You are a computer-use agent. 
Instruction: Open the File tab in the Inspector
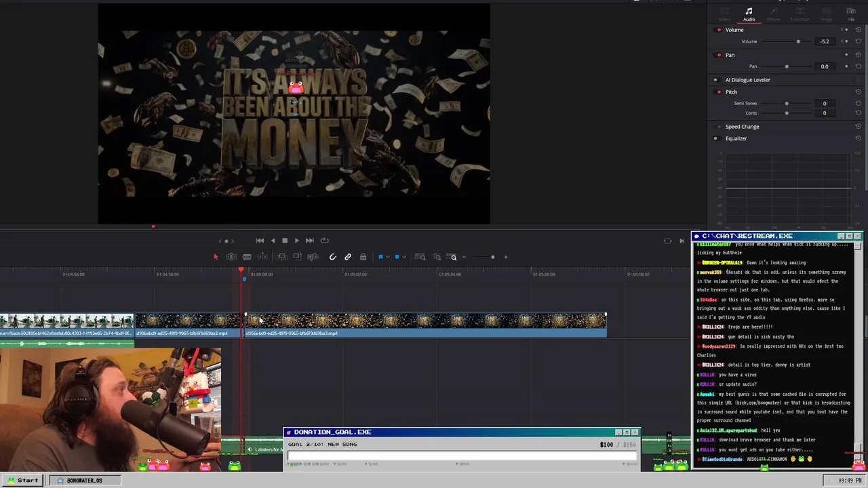(x=850, y=14)
